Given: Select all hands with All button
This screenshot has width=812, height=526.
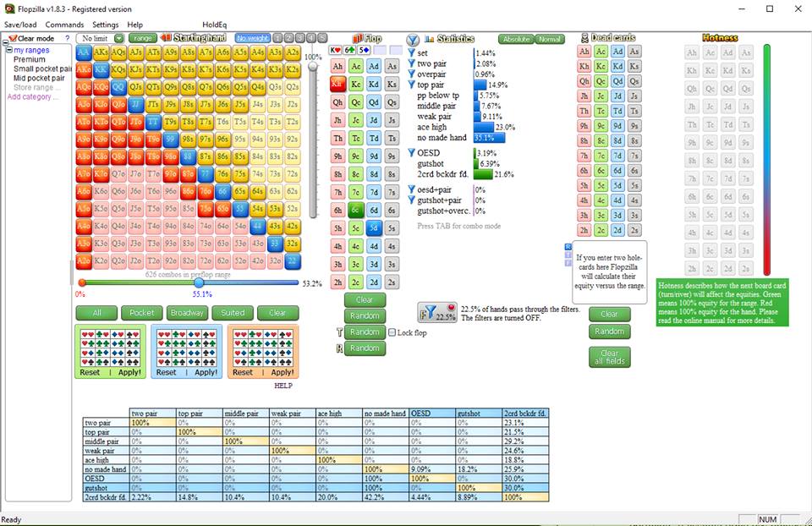Looking at the screenshot, I should pyautogui.click(x=96, y=313).
